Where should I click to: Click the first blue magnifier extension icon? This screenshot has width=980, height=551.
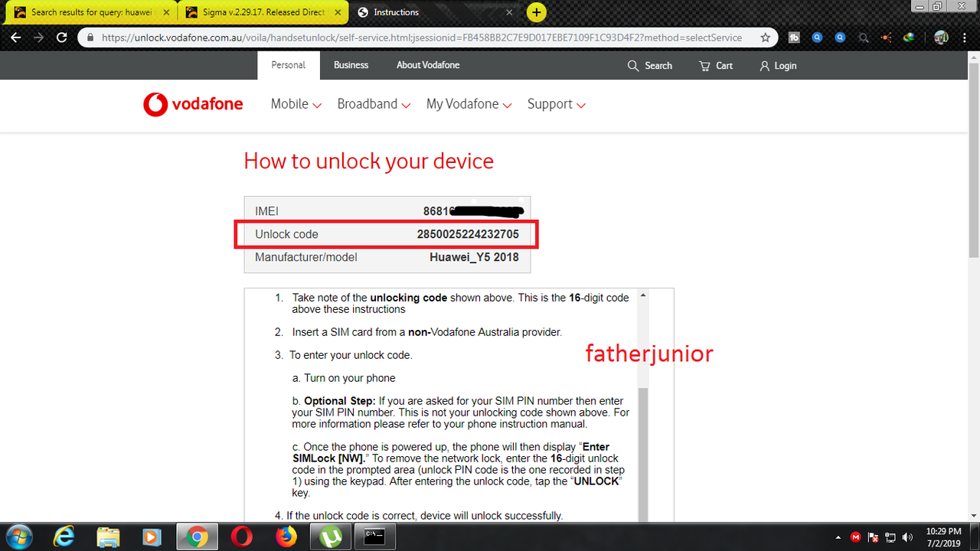[817, 37]
